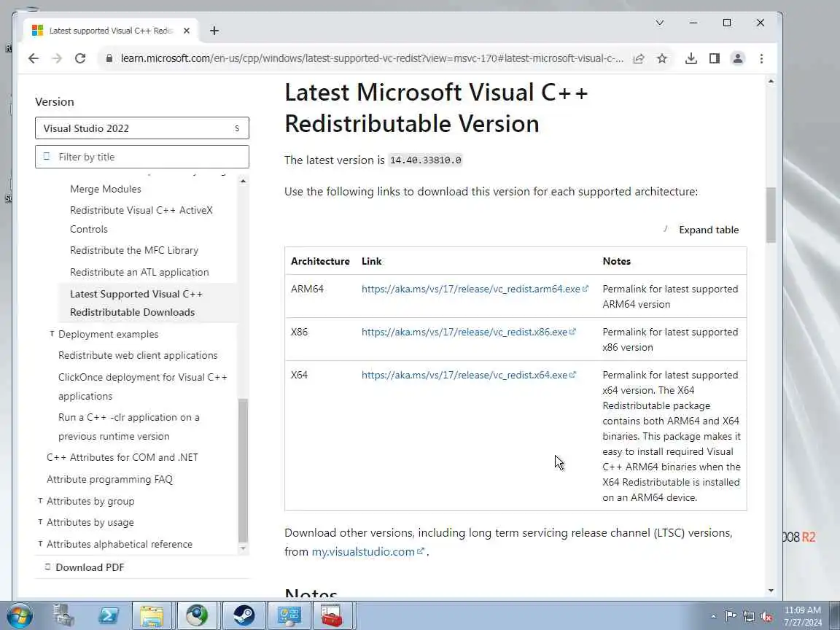Expand Attributes alphabetical reference node
The width and height of the screenshot is (840, 630).
[40, 544]
